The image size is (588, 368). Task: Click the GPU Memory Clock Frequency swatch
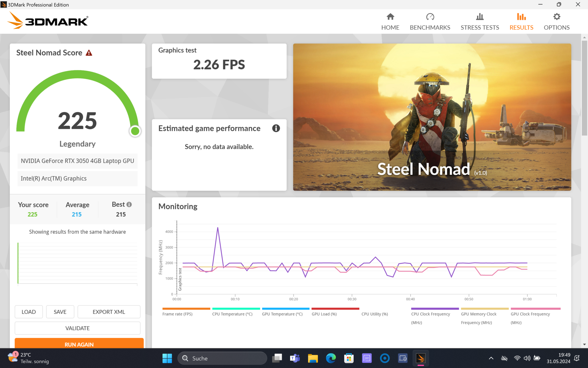[x=484, y=309]
